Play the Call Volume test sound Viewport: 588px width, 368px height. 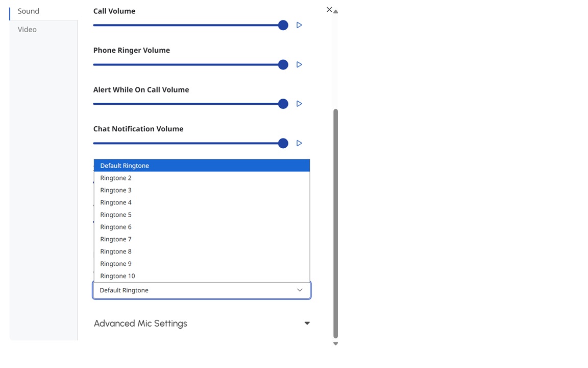[x=299, y=25]
